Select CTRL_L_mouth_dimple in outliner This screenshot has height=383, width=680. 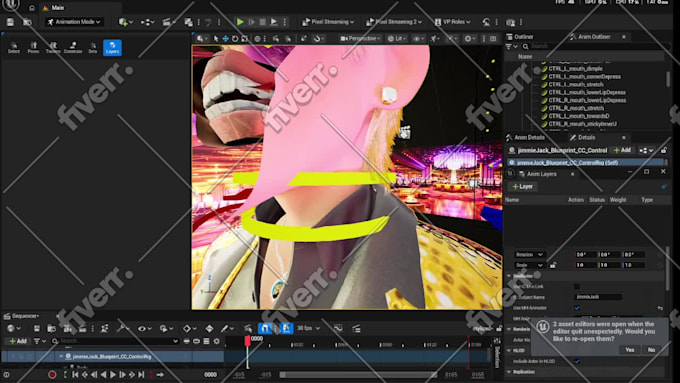(575, 69)
